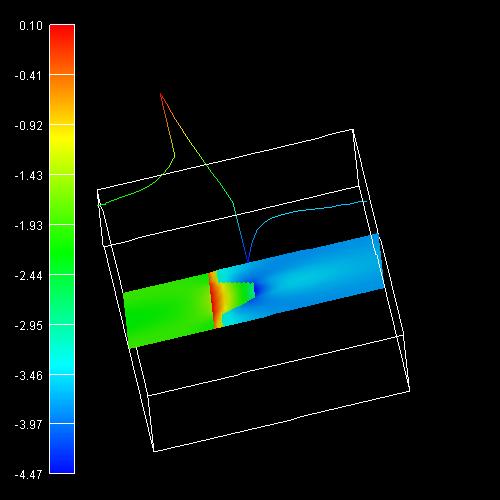The height and width of the screenshot is (500, 500).
Task: Click the -3.46 legend tick label
Action: pyautogui.click(x=29, y=376)
